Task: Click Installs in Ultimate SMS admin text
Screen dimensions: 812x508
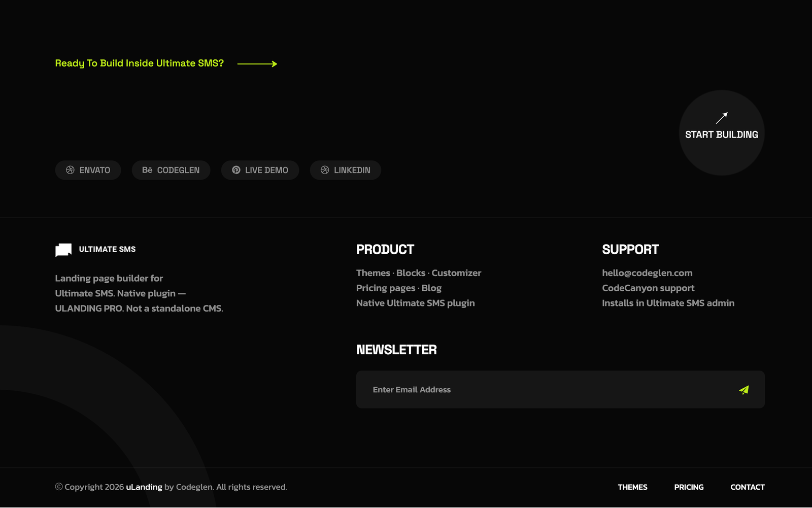Action: point(668,303)
